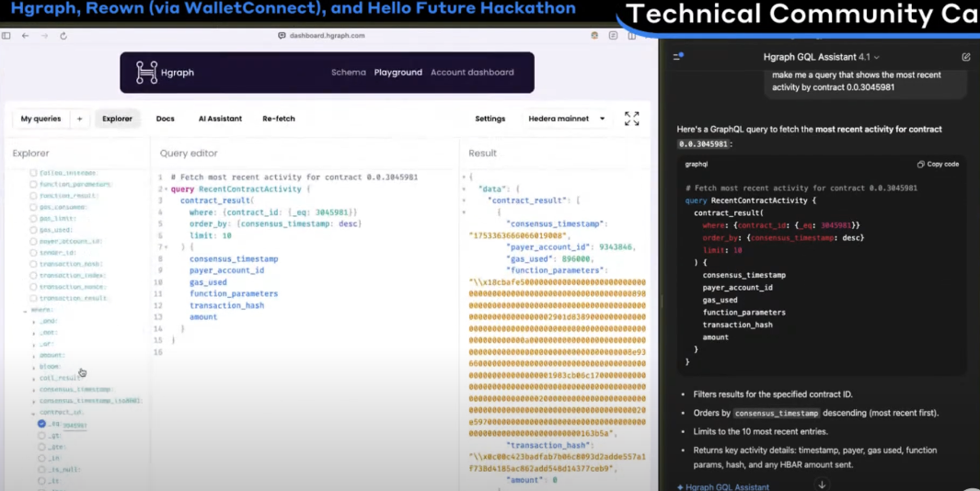Reload the page with browser refresh icon

point(63,36)
